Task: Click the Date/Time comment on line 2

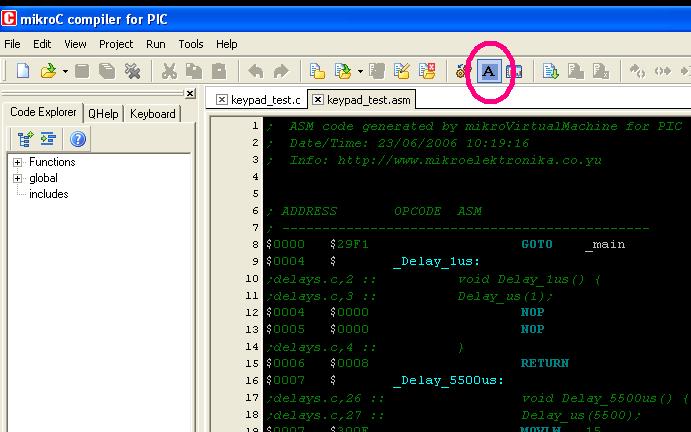Action: point(409,143)
